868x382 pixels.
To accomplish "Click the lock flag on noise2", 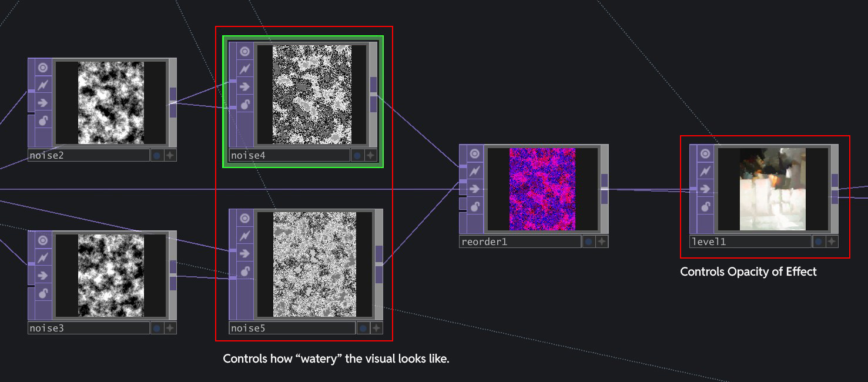I will point(43,120).
